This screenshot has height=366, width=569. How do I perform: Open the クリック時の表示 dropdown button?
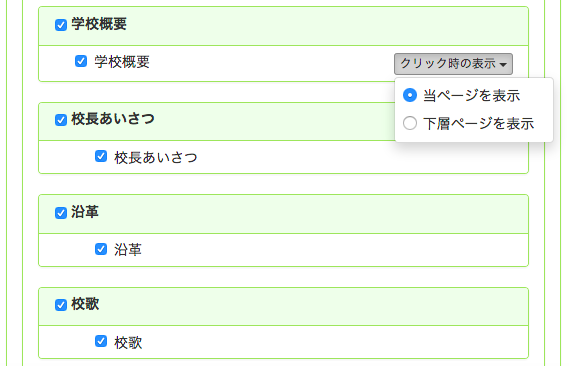(x=453, y=64)
